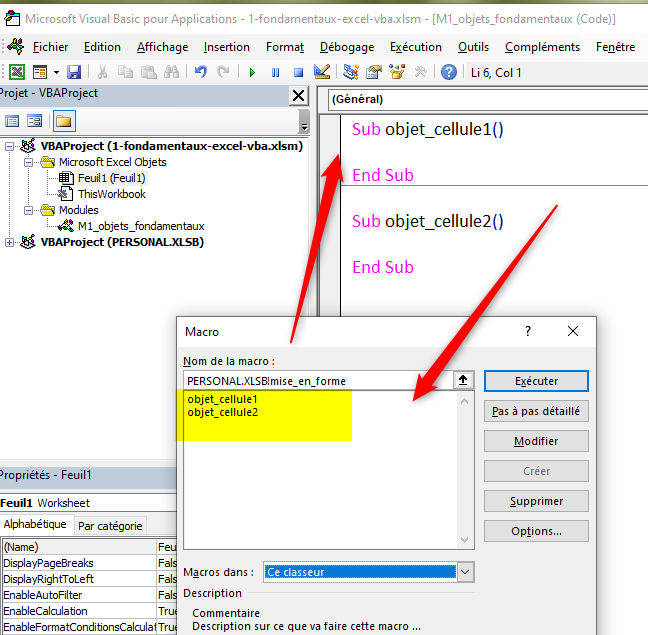Open the Fichier menu

tap(50, 47)
